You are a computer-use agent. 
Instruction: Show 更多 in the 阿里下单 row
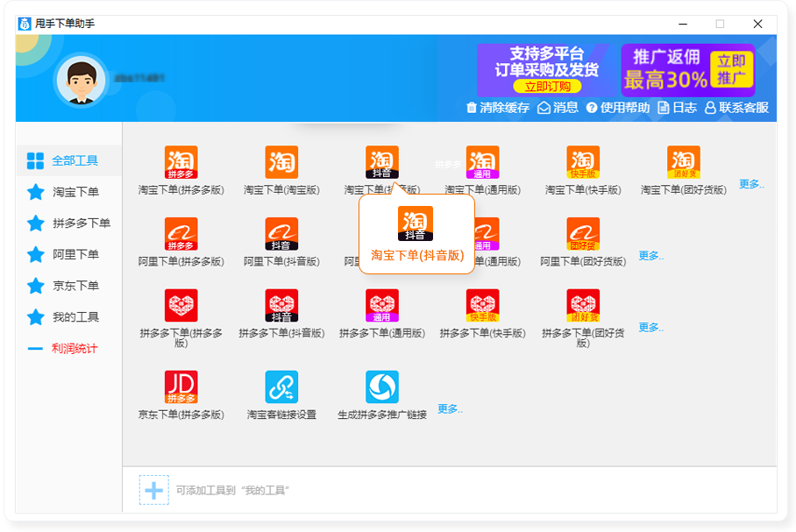[650, 255]
